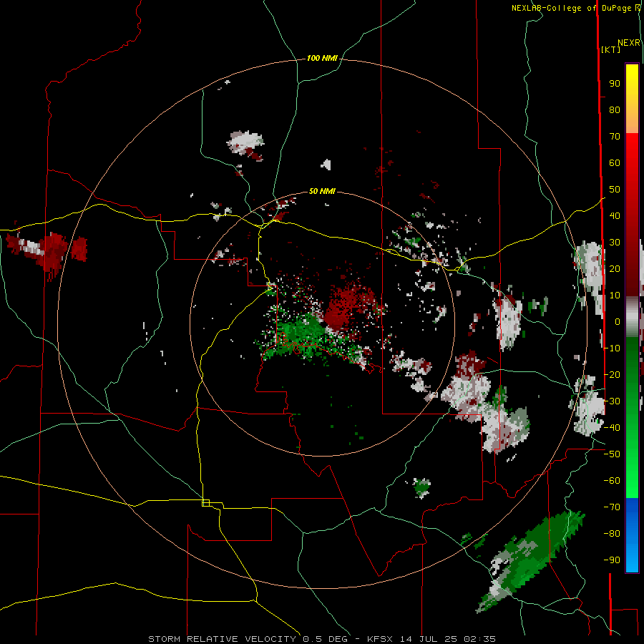Click the "30" value on the velocity scale
The height and width of the screenshot is (644, 644).
615,243
